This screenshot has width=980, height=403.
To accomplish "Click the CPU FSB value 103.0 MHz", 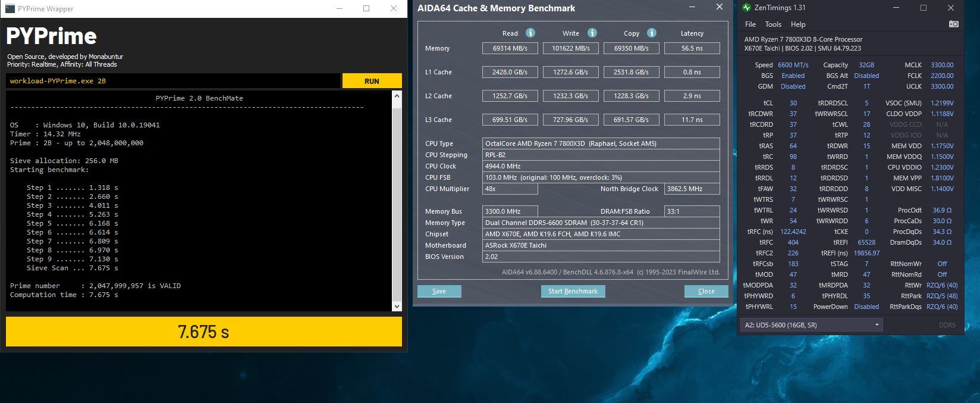I will click(601, 177).
